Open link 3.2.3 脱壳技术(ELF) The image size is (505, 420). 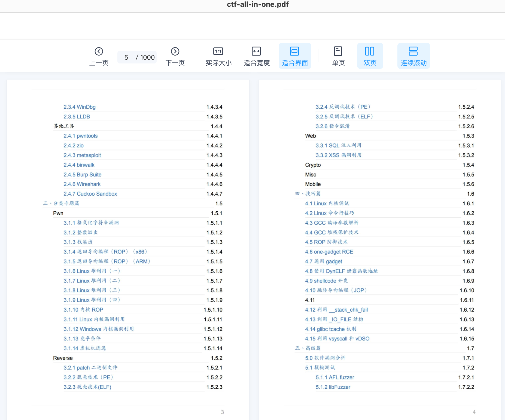tap(87, 387)
